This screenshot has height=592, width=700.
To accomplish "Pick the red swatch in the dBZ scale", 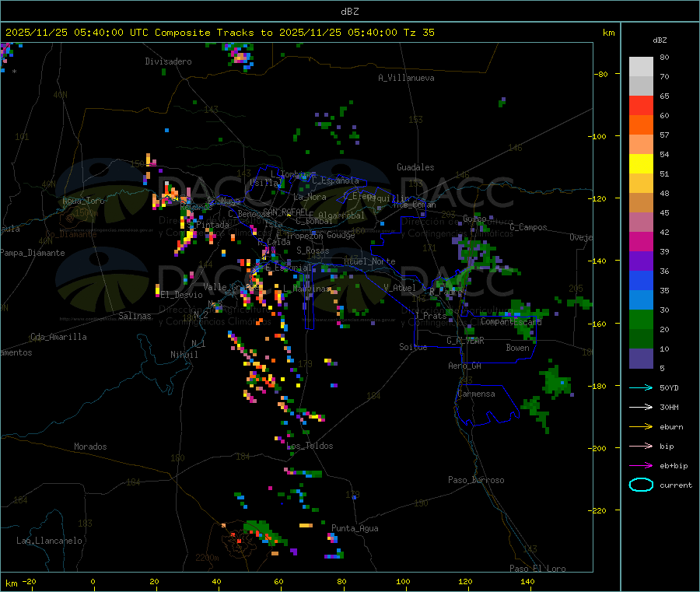I will pyautogui.click(x=641, y=105).
